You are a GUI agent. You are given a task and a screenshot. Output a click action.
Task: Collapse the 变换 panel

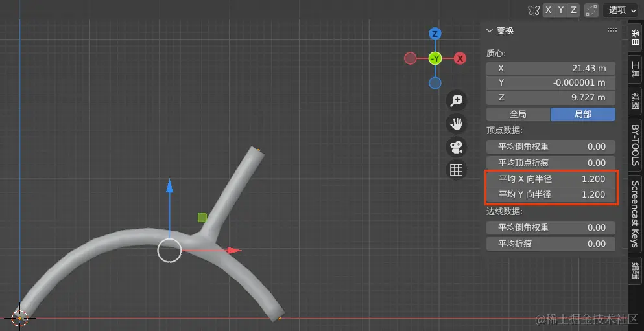click(x=490, y=30)
